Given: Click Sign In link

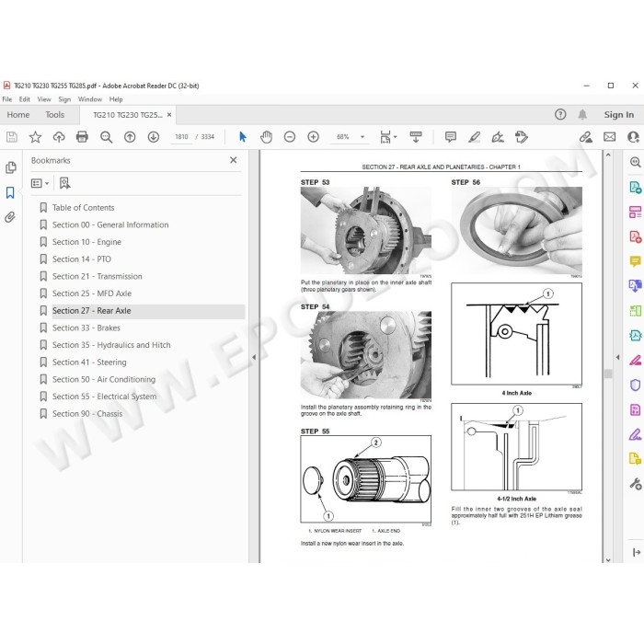Looking at the screenshot, I should point(618,115).
